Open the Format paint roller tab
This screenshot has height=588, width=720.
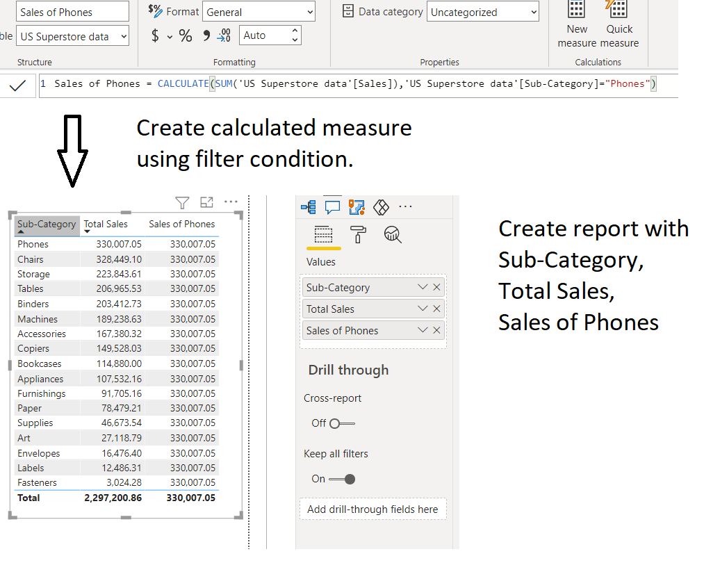coord(358,235)
